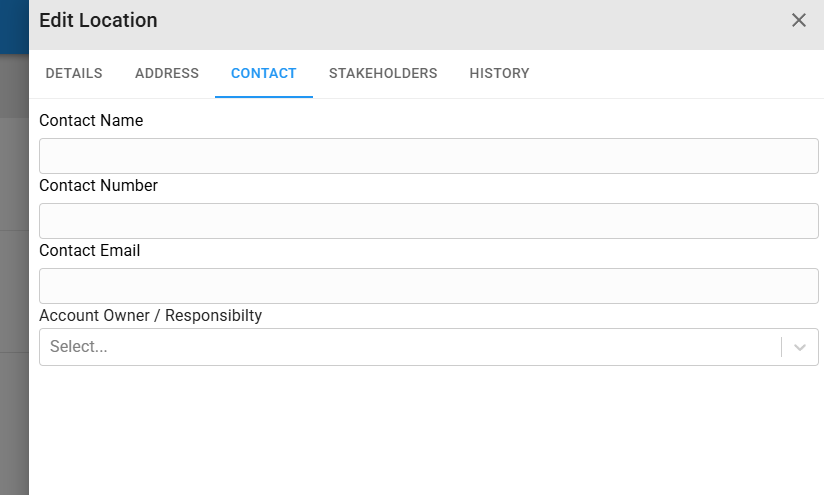Click the empty area below the form
The height and width of the screenshot is (495, 824).
[x=427, y=430]
